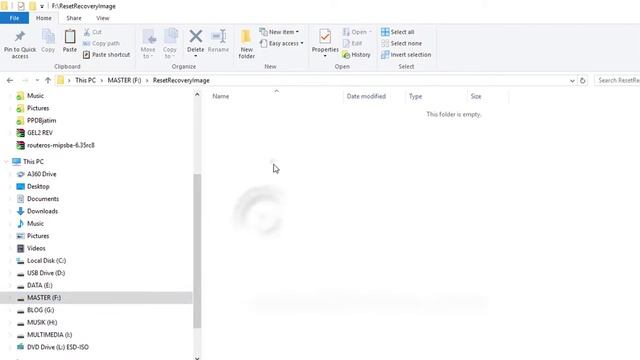This screenshot has width=640, height=360.
Task: Click the Open button in ribbon
Action: (357, 32)
